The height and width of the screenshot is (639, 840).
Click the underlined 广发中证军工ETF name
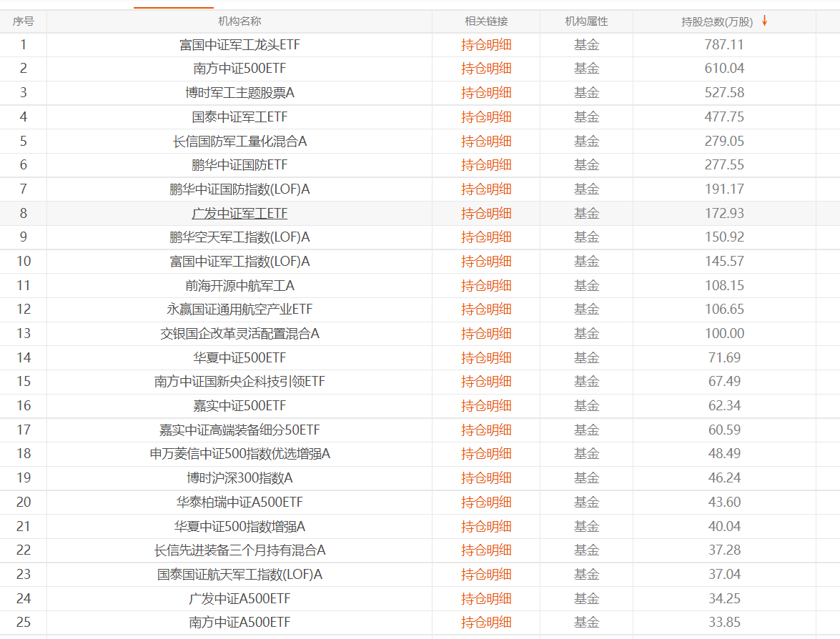(239, 213)
